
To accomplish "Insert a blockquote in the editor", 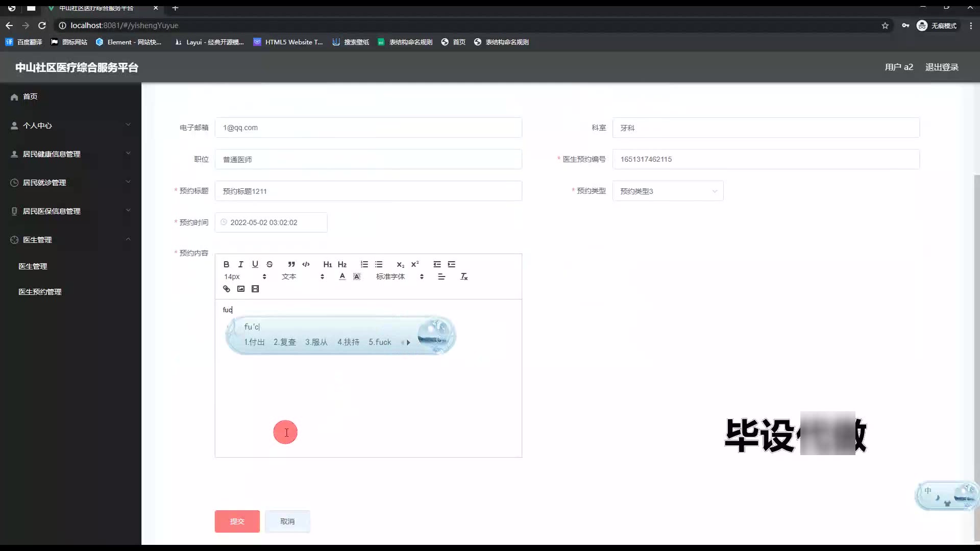I will pos(291,264).
